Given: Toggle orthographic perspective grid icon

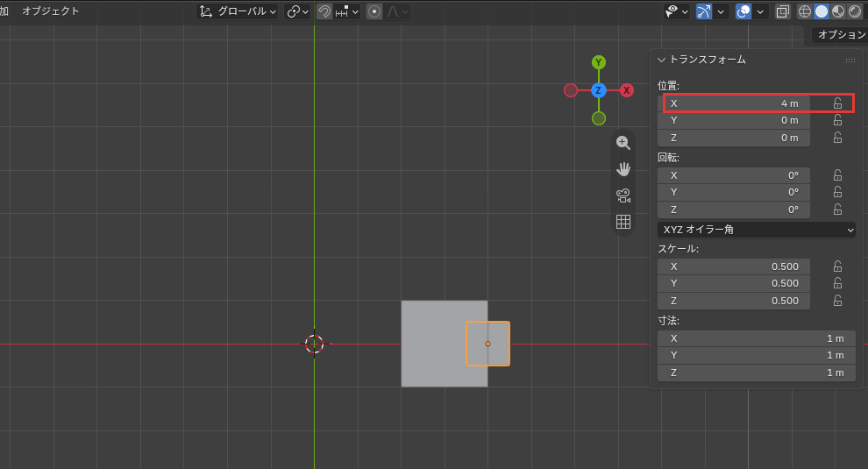Looking at the screenshot, I should 623,222.
